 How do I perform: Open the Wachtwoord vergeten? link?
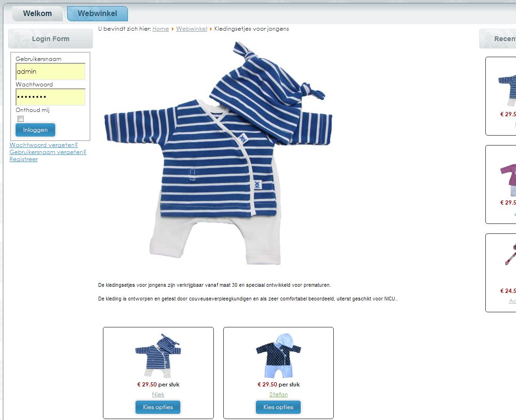43,145
